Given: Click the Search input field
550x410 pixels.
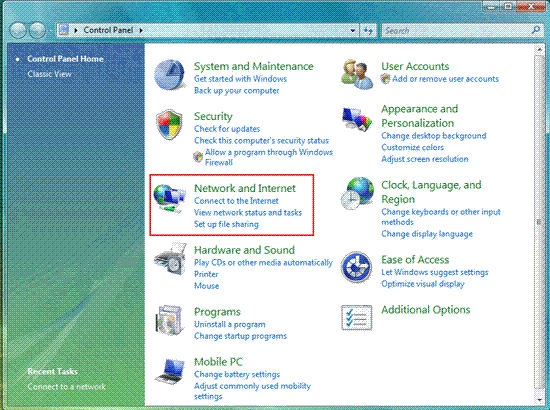Looking at the screenshot, I should 457,31.
